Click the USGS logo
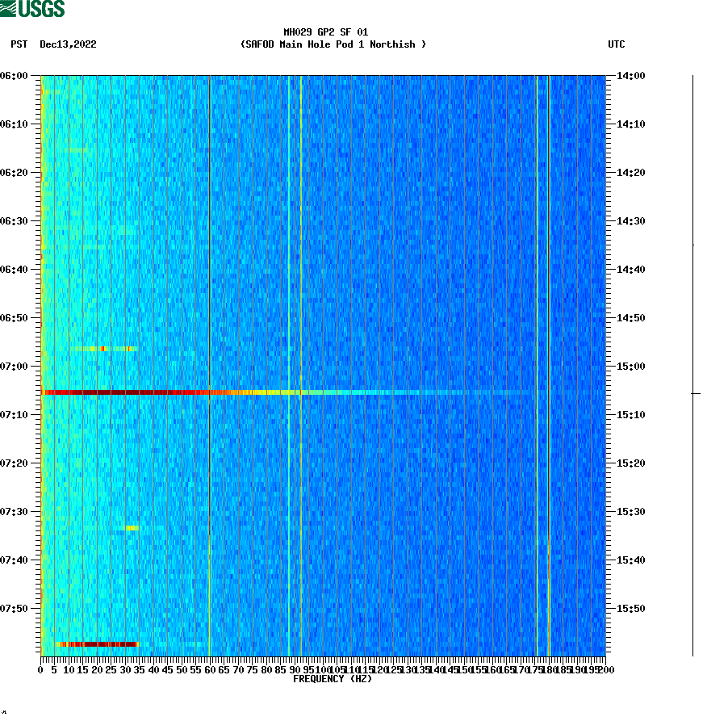The width and height of the screenshot is (728, 721). click(x=32, y=8)
